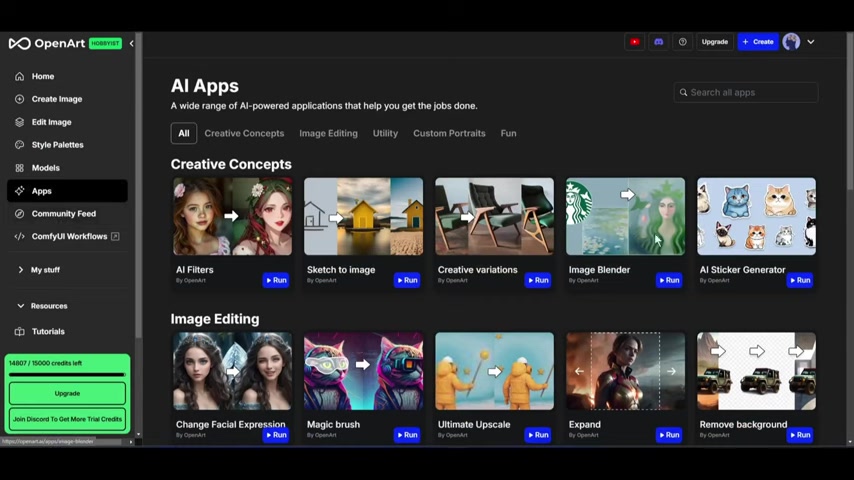Open the Image Blender thumbnail
854x480 pixels.
point(625,217)
